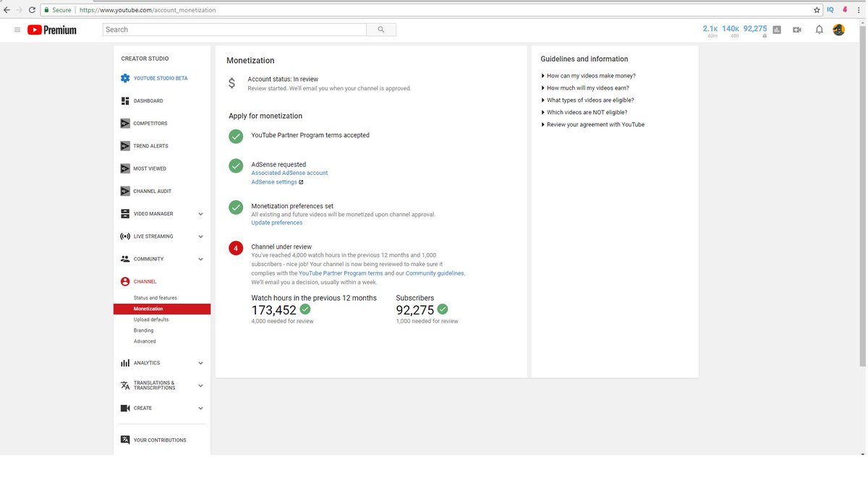The height and width of the screenshot is (488, 868).
Task: Open the upload video camera icon
Action: tap(797, 30)
